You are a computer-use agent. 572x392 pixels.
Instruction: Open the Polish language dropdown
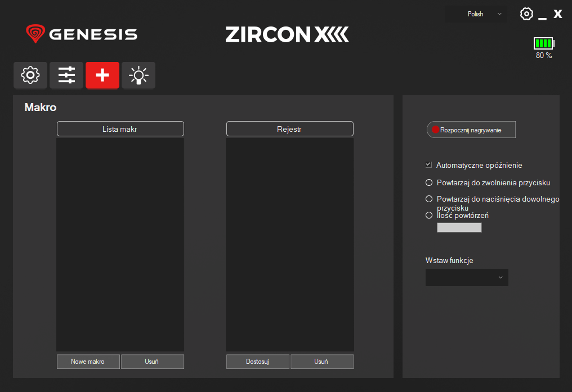point(476,14)
